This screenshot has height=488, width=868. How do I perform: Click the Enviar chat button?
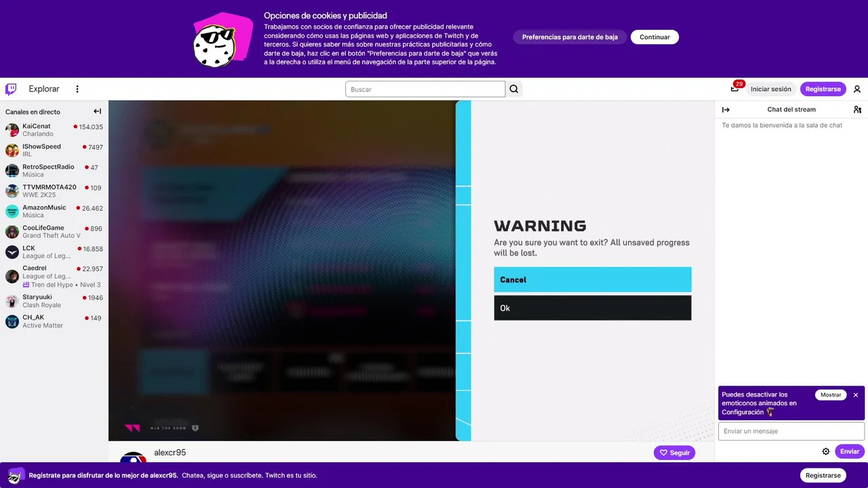tap(850, 451)
